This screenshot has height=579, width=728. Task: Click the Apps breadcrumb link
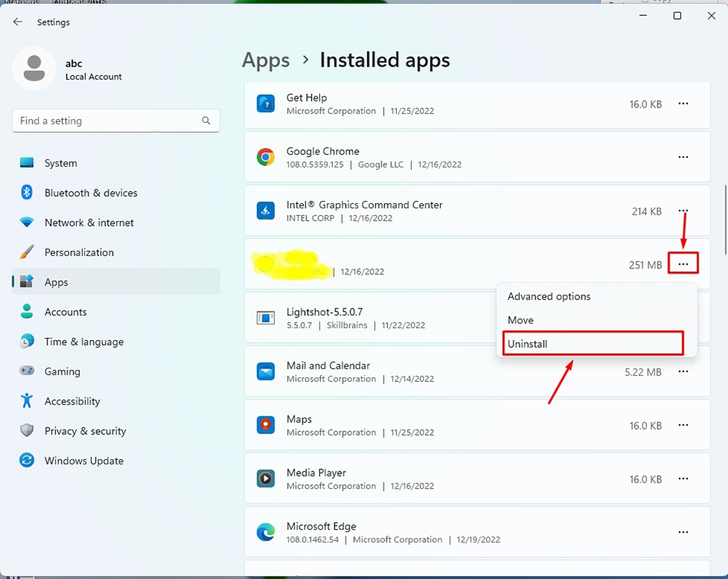pyautogui.click(x=265, y=61)
